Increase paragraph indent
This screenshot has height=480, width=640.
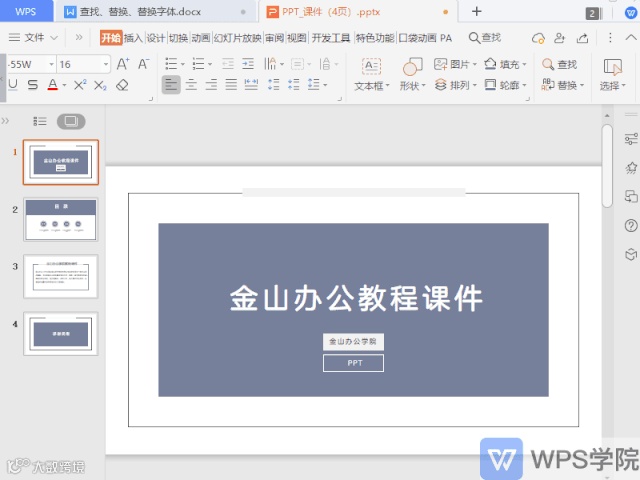[248, 64]
